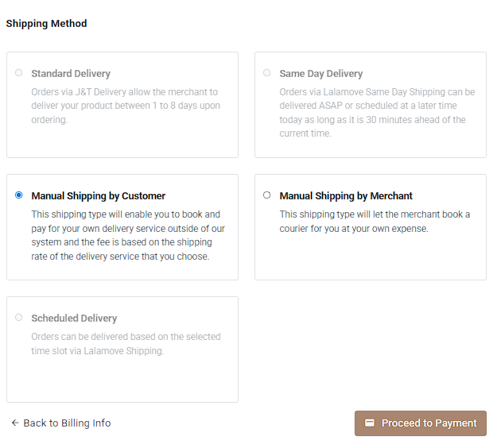Select the Same Day Delivery radio button

[267, 73]
